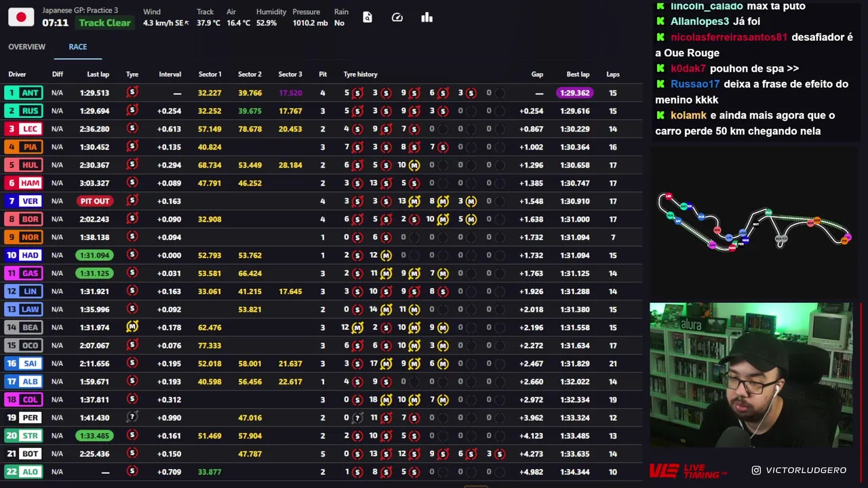Click NOR's current tyre icon in Tyre column
This screenshot has height=488, width=868.
coord(132,237)
